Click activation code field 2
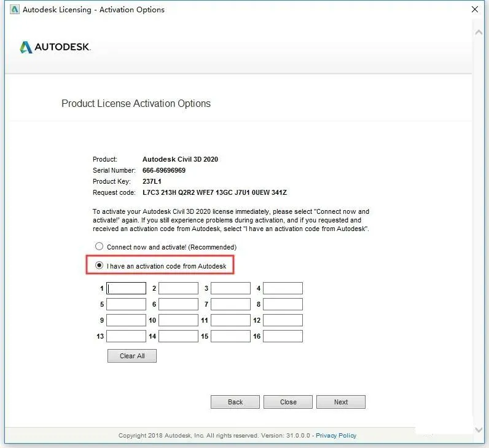Image resolution: width=489 pixels, height=448 pixels. pos(178,288)
